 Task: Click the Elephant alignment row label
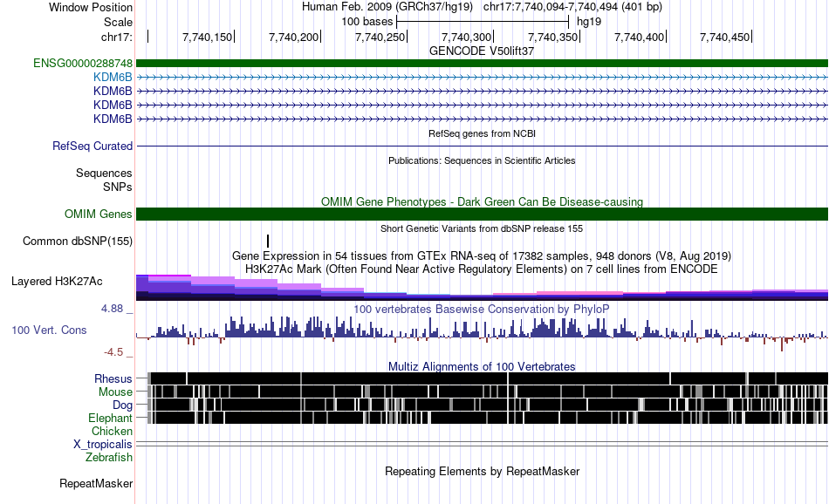pyautogui.click(x=111, y=418)
